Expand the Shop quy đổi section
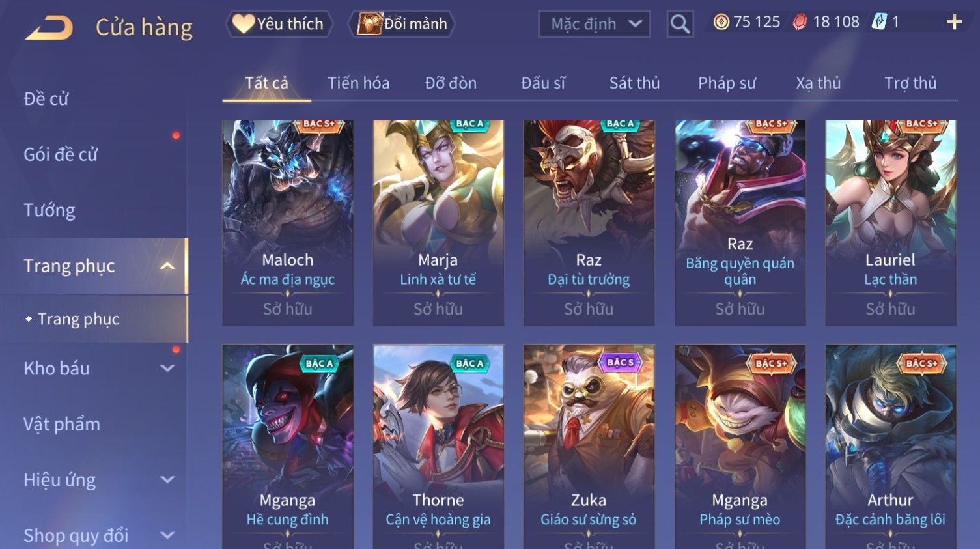This screenshot has width=980, height=549. [167, 535]
